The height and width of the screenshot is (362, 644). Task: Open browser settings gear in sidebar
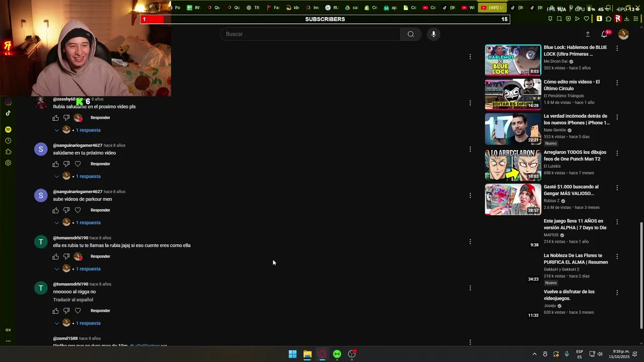(x=8, y=163)
